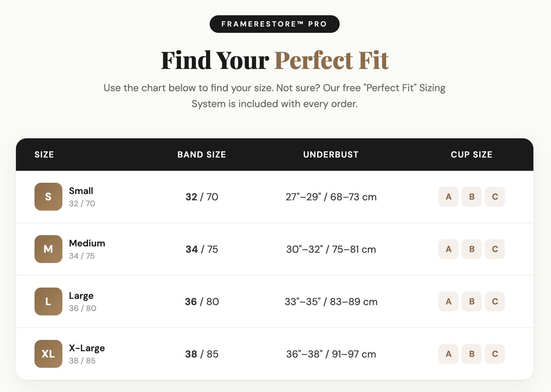The height and width of the screenshot is (392, 551).
Task: Click the Find Your Perfect Fit heading
Action: (275, 60)
